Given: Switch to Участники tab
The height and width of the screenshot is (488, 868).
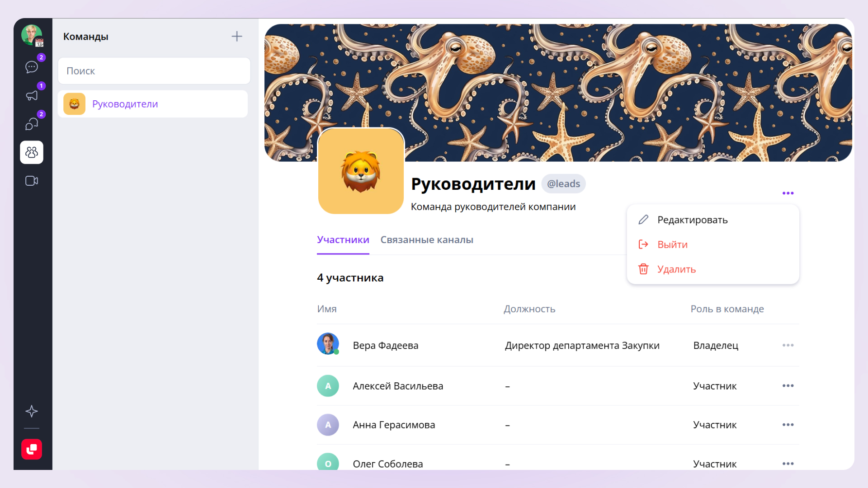Looking at the screenshot, I should pos(343,240).
